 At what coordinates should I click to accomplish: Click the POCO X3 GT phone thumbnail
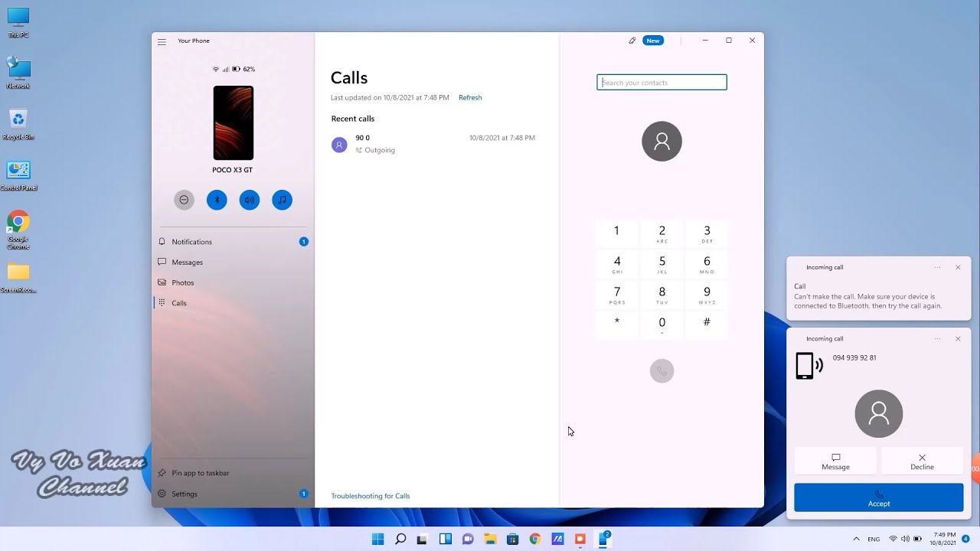(x=233, y=122)
